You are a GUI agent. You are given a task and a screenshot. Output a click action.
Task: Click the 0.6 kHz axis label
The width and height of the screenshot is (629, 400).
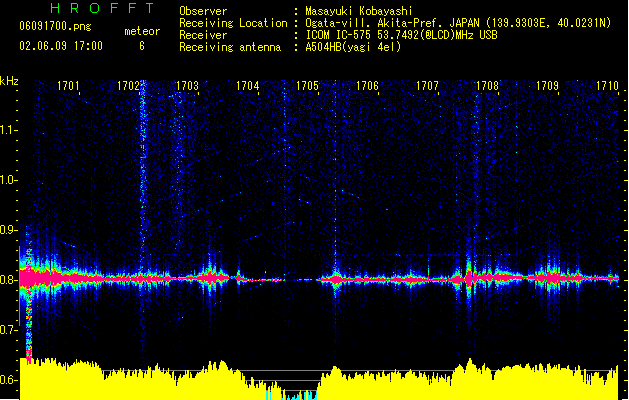(x=7, y=380)
